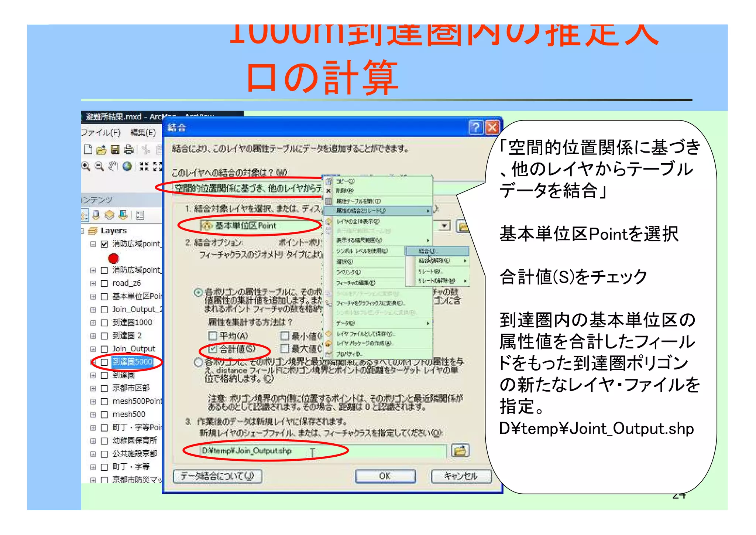The height and width of the screenshot is (535, 756).
Task: Check the 平均(A) checkbox
Action: tap(213, 336)
